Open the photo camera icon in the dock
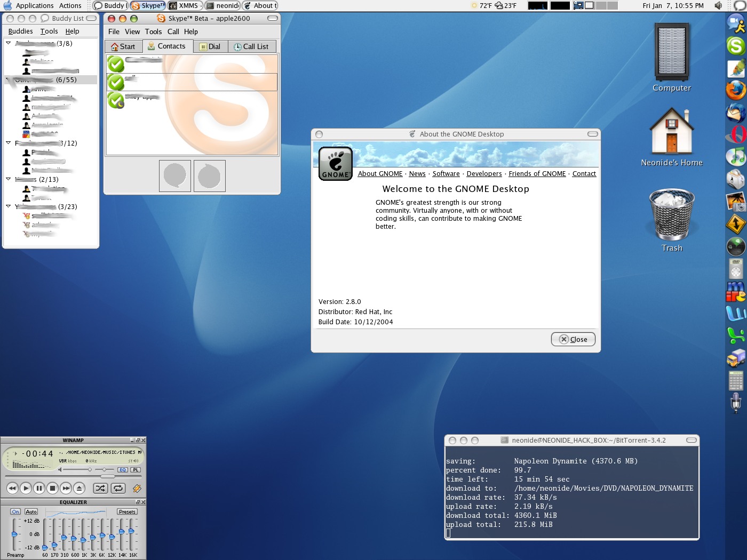The image size is (747, 560). [736, 202]
